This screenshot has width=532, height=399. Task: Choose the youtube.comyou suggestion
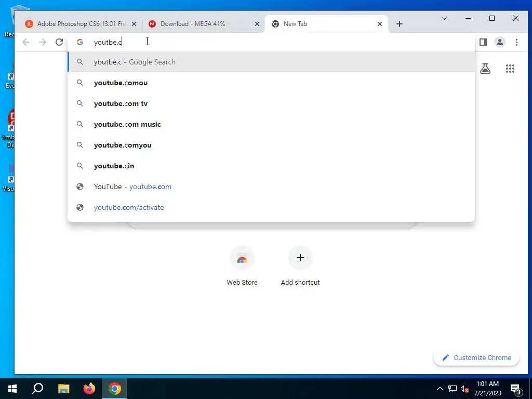pos(271,145)
